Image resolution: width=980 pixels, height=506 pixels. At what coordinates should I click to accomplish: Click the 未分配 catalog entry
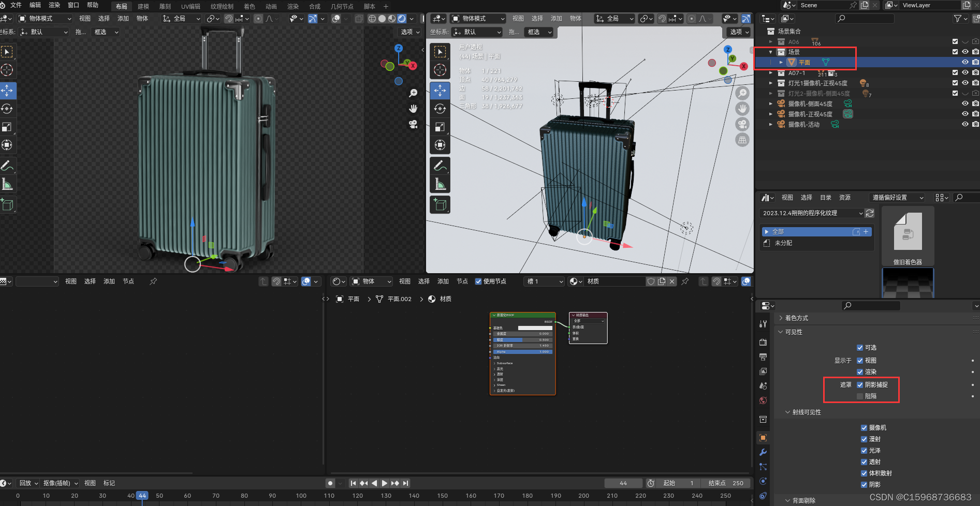[x=783, y=243]
